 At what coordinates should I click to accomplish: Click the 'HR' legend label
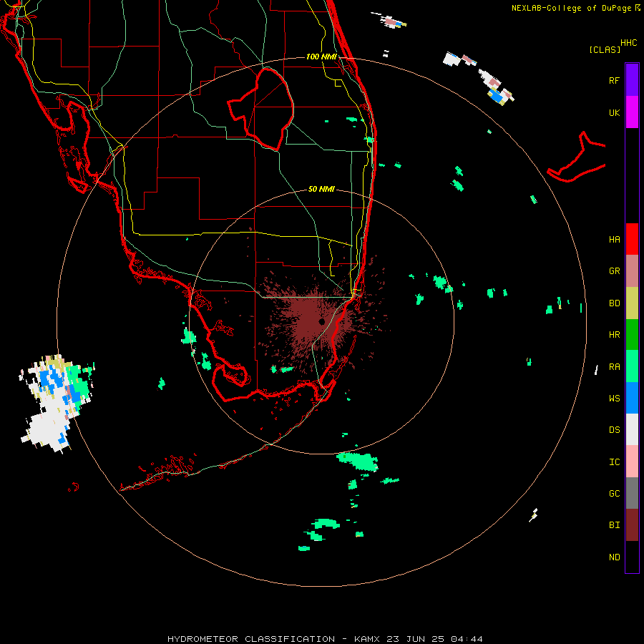pos(614,335)
